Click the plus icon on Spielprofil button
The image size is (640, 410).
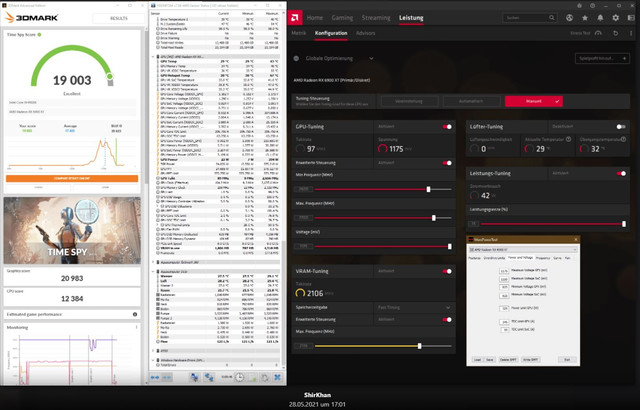624,58
